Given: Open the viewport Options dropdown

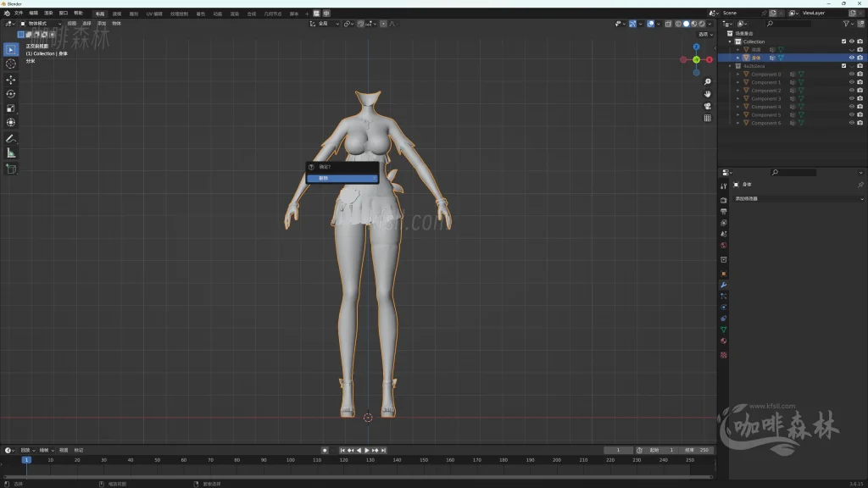Looking at the screenshot, I should [x=704, y=34].
